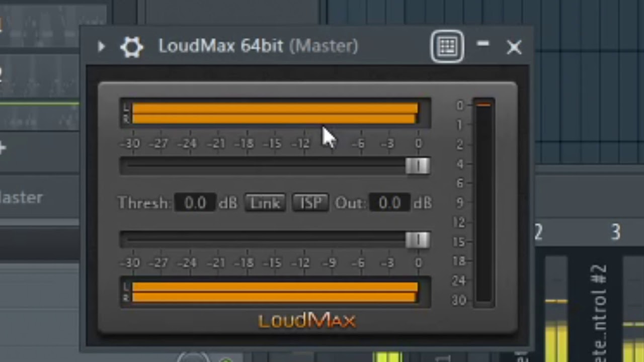This screenshot has width=644, height=362.
Task: Click the Thresh 0.0 dB value field
Action: tap(195, 203)
